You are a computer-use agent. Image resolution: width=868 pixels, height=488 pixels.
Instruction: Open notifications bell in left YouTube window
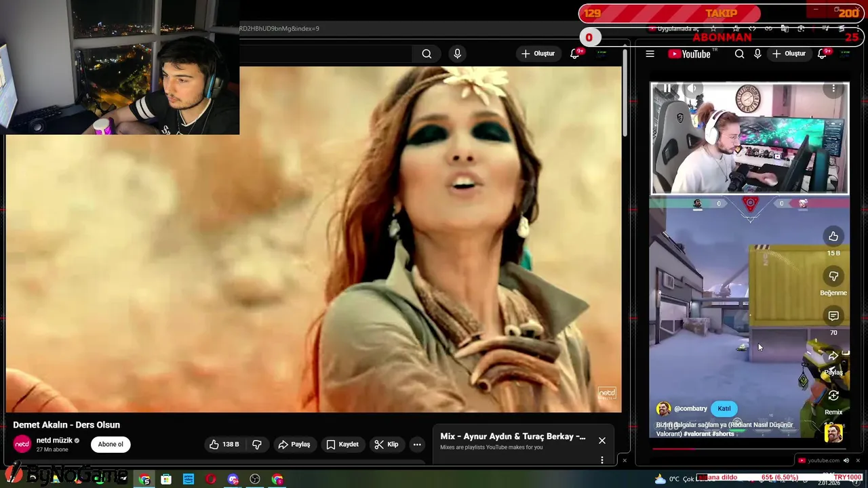[575, 54]
